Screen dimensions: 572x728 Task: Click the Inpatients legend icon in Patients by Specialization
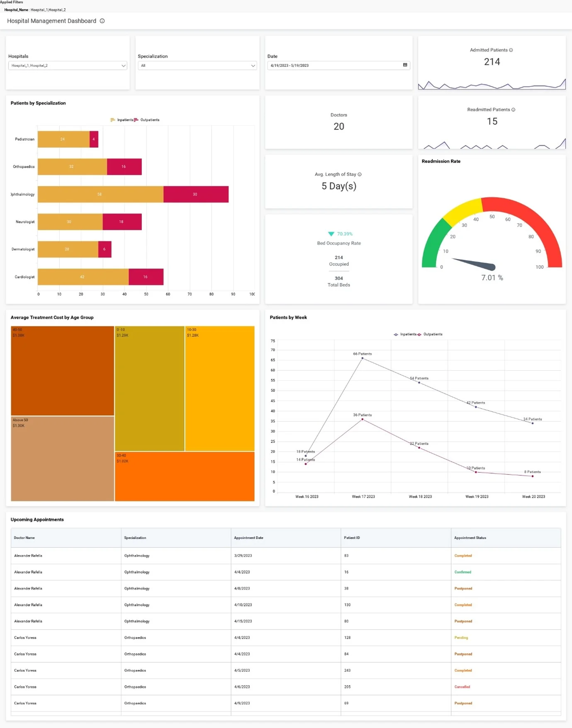pos(113,120)
